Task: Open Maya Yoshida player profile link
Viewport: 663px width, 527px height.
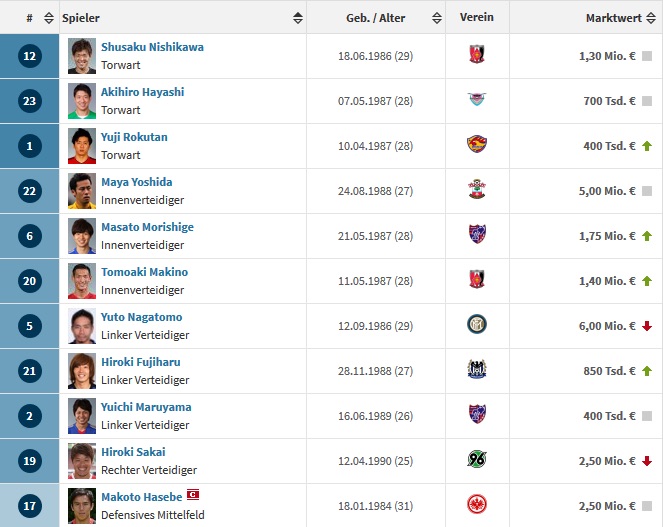Action: click(x=136, y=182)
